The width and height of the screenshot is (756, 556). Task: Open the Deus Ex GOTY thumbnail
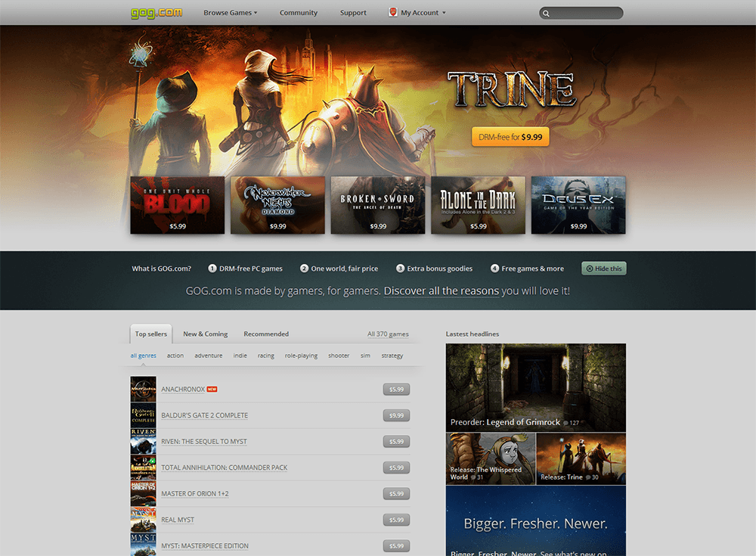(578, 205)
